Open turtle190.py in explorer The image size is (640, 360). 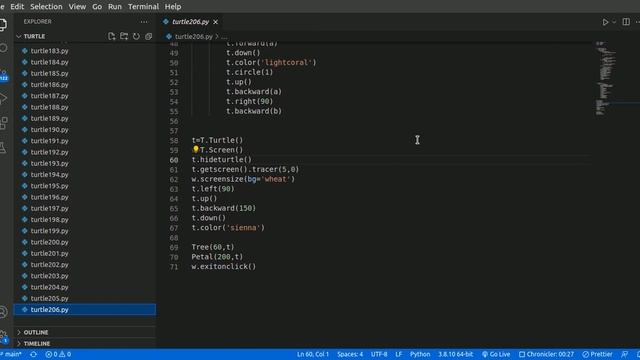click(x=49, y=130)
